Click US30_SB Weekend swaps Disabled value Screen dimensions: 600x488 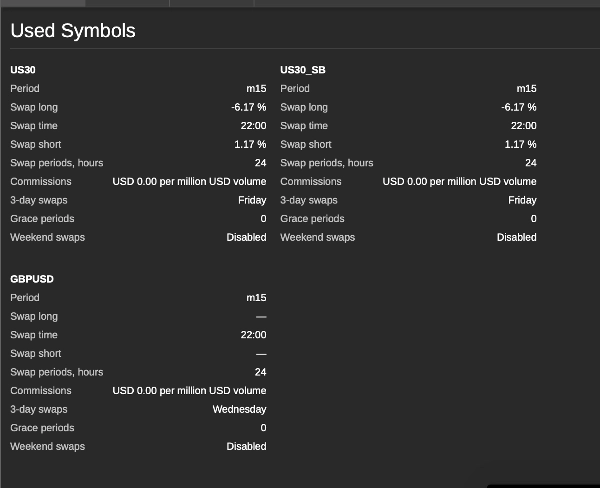click(x=516, y=237)
